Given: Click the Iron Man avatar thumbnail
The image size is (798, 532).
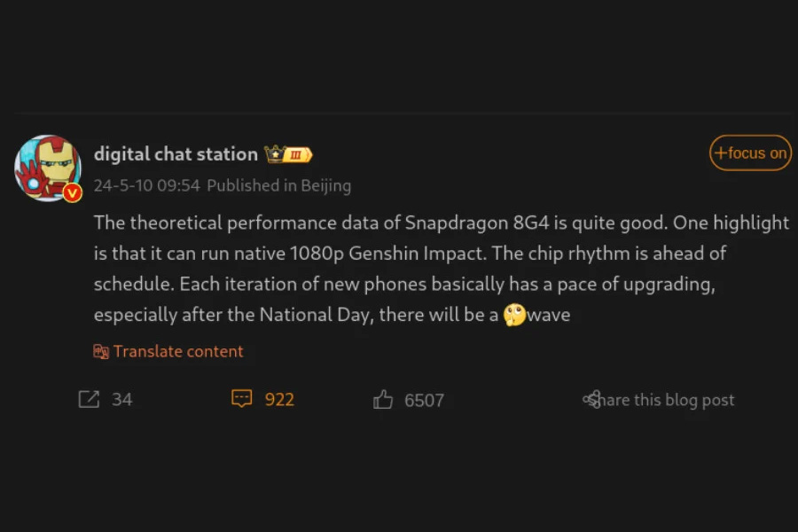Looking at the screenshot, I should [49, 168].
